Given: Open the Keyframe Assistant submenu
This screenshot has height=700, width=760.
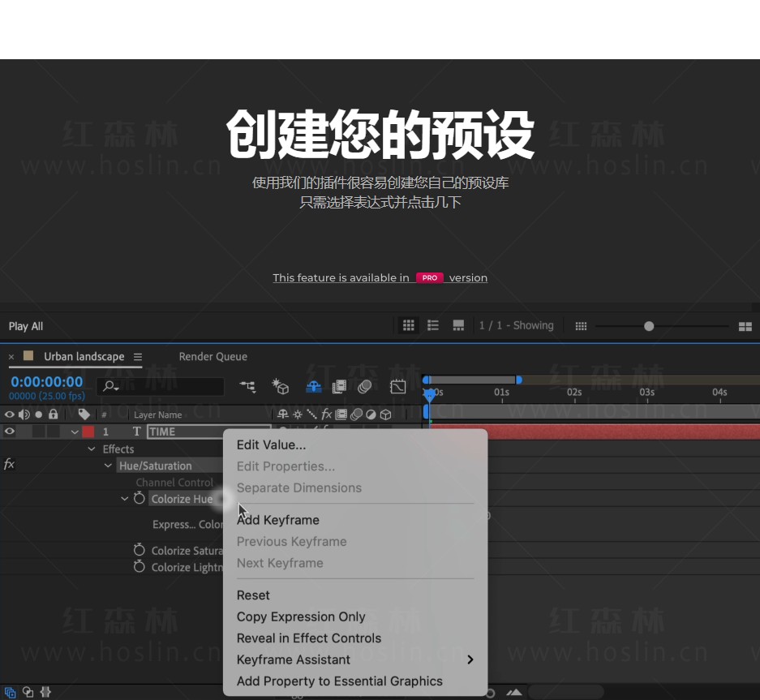Looking at the screenshot, I should coord(354,659).
